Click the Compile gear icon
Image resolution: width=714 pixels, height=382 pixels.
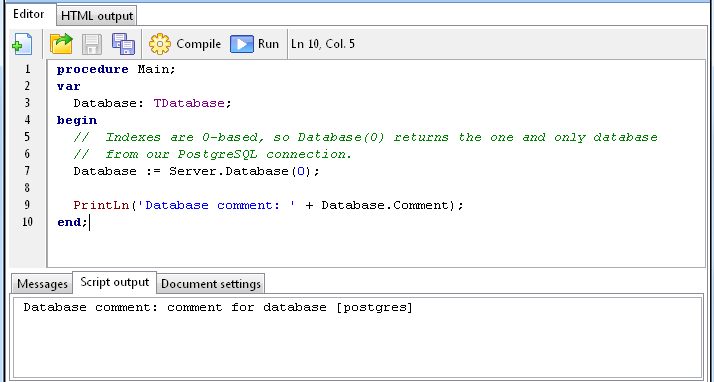tap(160, 44)
